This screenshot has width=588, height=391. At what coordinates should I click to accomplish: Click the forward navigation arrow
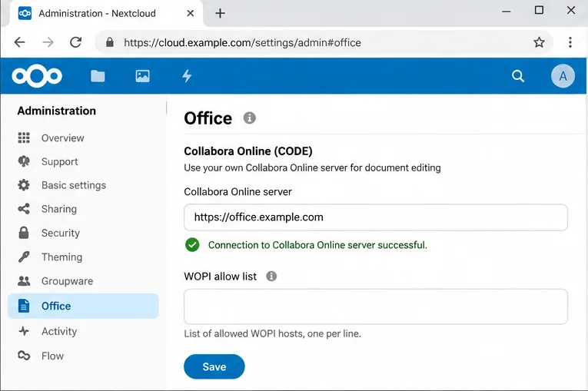click(48, 42)
